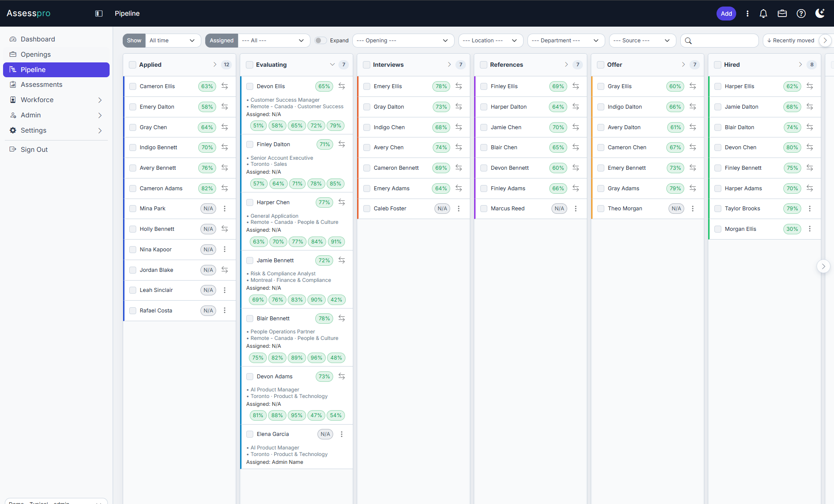The image size is (834, 504).
Task: Open the notifications bell
Action: click(x=763, y=14)
